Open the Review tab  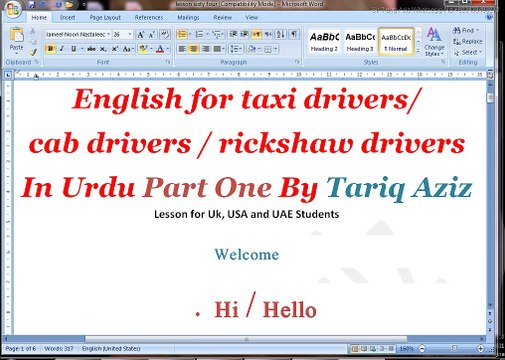click(x=222, y=18)
